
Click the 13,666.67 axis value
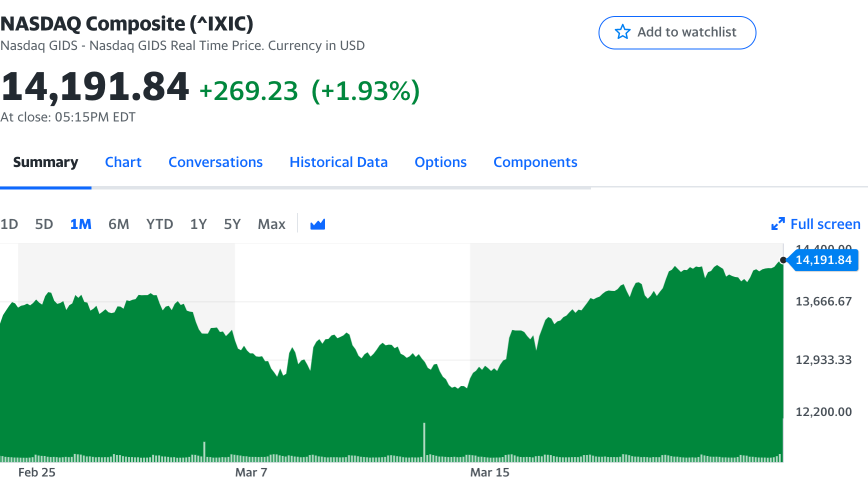click(823, 301)
